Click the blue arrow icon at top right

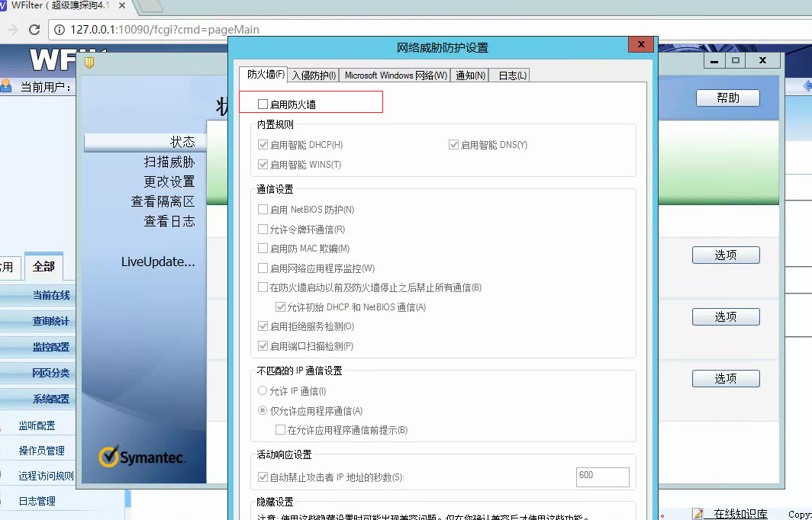coord(807,86)
